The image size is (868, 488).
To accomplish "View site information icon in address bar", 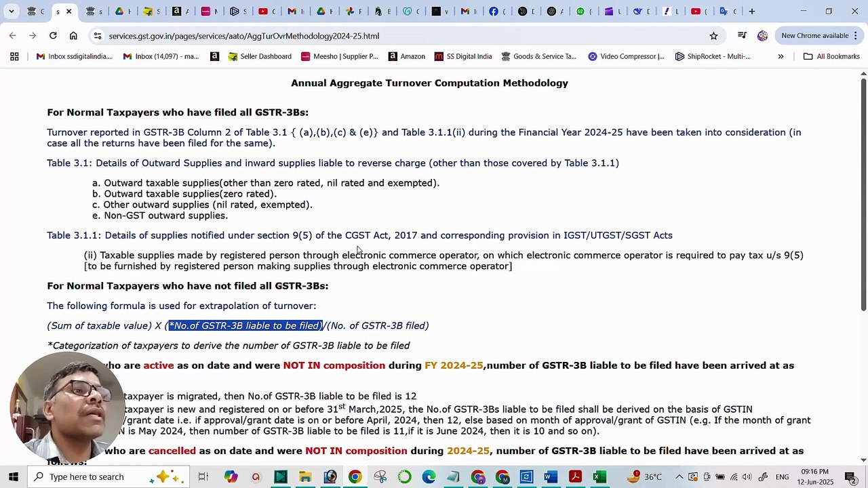I will (98, 36).
